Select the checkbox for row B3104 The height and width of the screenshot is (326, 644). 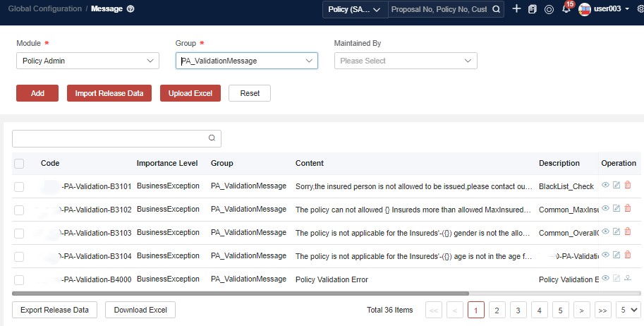pos(19,255)
